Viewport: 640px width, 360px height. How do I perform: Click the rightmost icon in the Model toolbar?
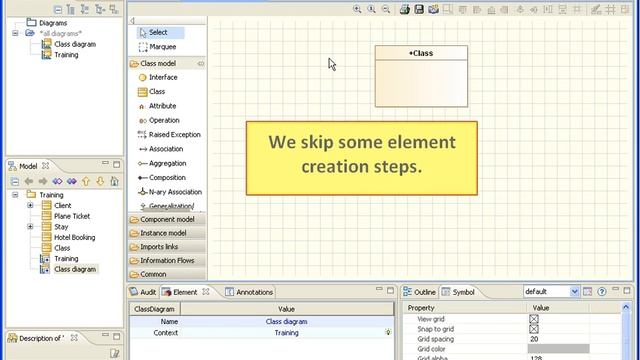114,181
